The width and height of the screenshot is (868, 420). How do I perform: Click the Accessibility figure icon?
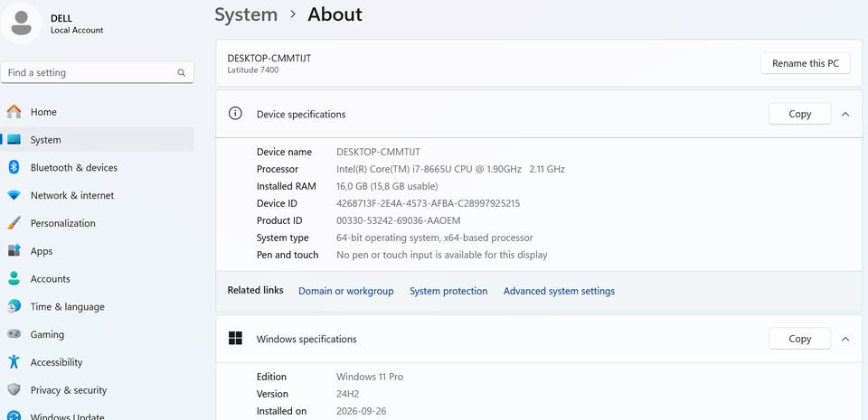click(x=14, y=362)
